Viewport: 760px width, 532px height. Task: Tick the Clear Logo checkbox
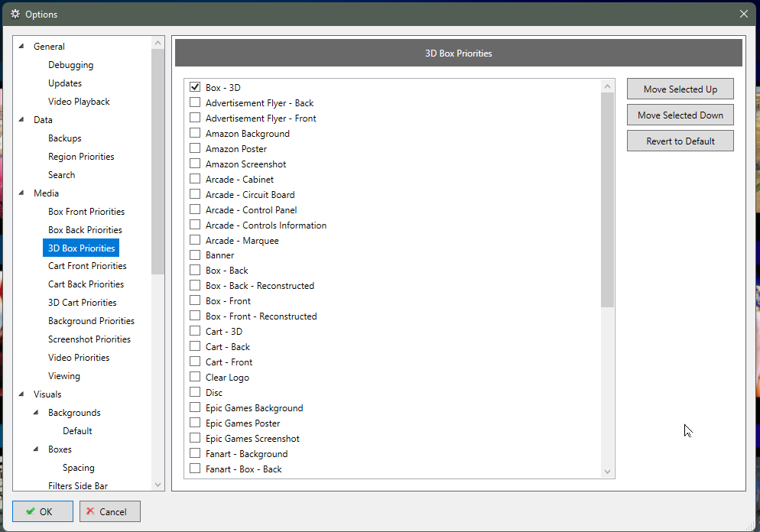pos(195,377)
